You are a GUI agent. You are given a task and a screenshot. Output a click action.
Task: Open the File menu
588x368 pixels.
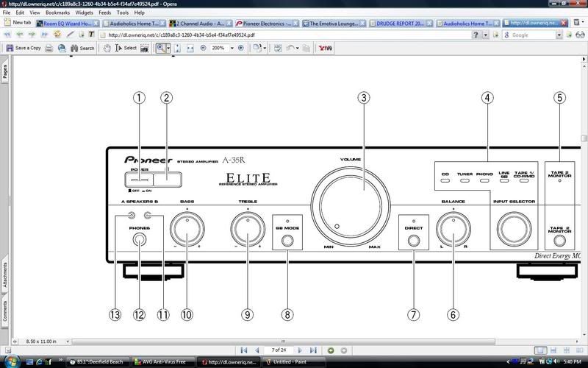pos(7,13)
